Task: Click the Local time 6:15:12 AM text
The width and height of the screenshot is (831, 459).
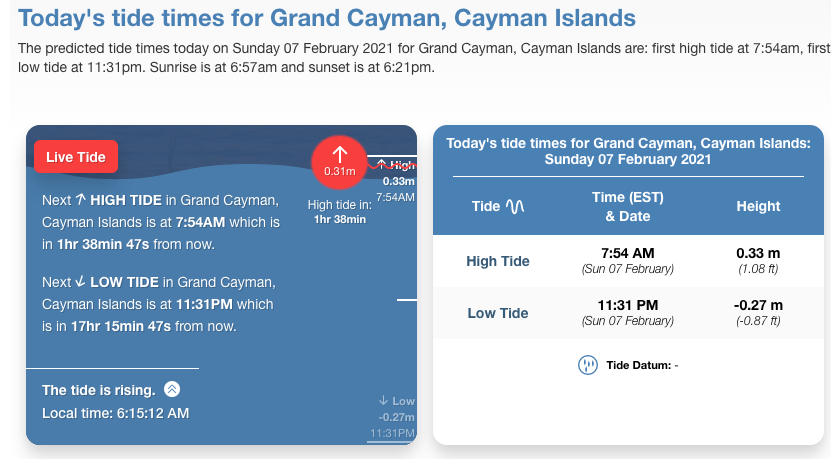Action: pyautogui.click(x=115, y=413)
